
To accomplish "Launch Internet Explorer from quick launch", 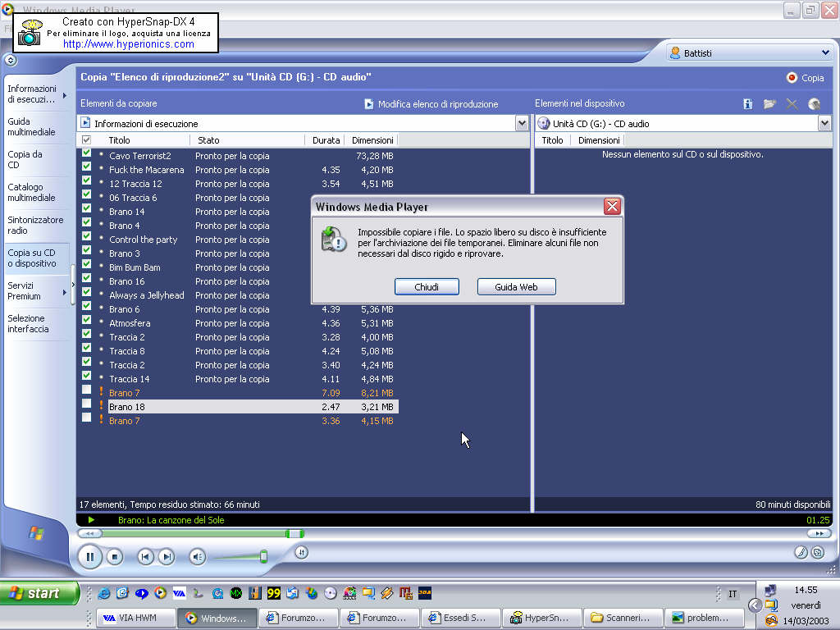I will 104,593.
